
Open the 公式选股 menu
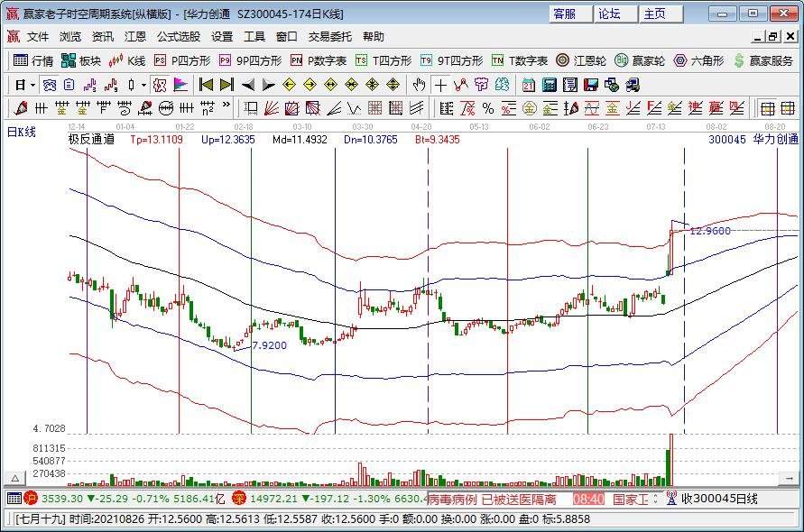pos(179,37)
